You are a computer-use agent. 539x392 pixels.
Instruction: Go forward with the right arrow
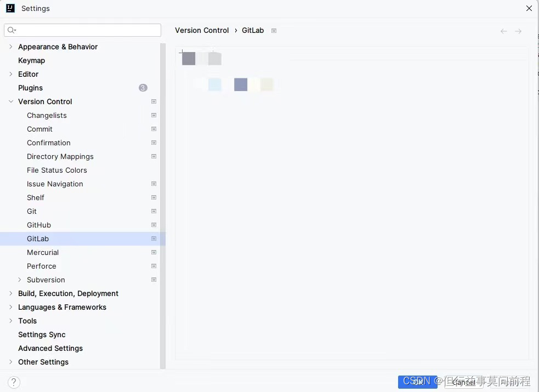pyautogui.click(x=518, y=31)
